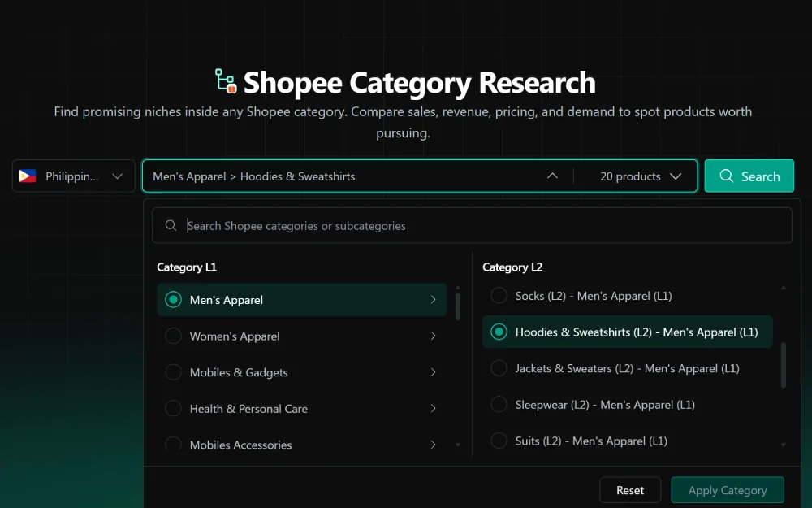Select the Suits (L2) radio button
Screen dimensions: 812x508
pos(499,441)
